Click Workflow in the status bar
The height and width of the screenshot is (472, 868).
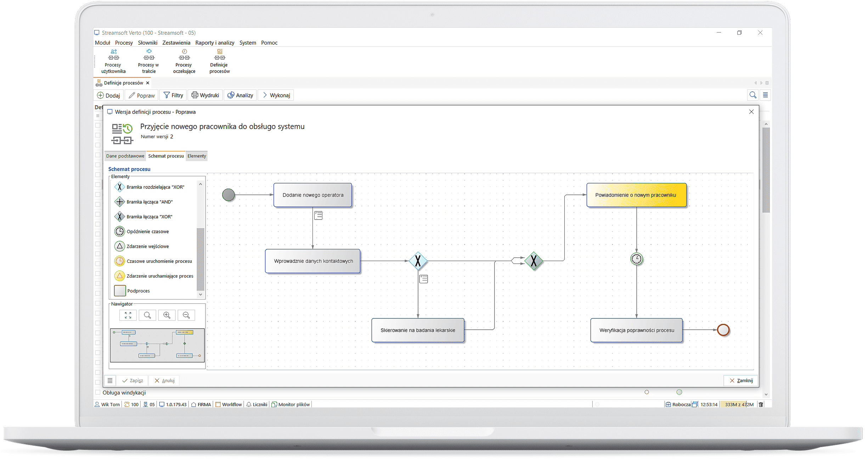point(229,404)
